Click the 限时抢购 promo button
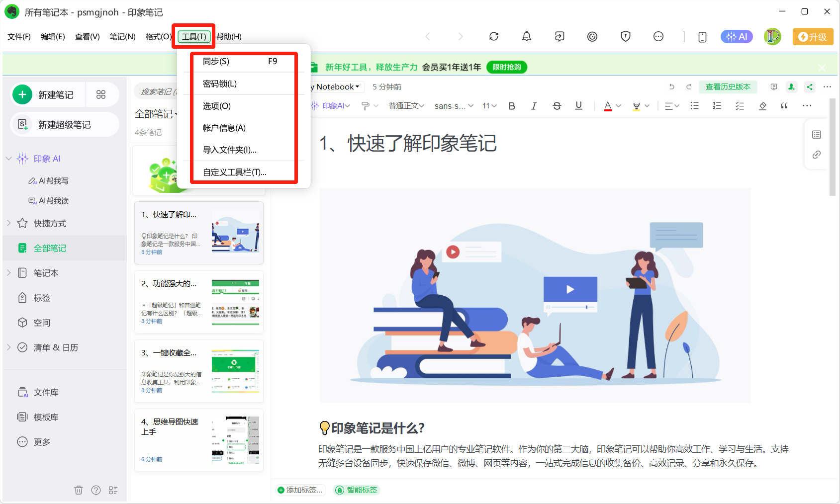This screenshot has width=840, height=504. tap(507, 67)
